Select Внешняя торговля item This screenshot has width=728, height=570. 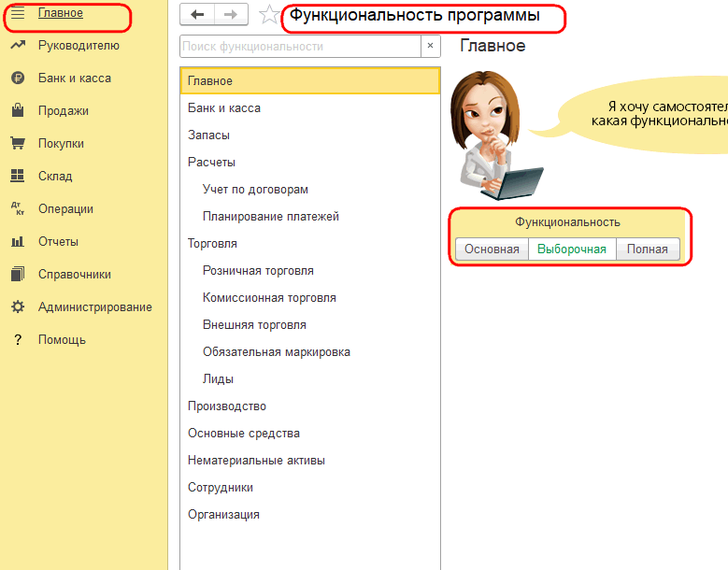[309, 325]
